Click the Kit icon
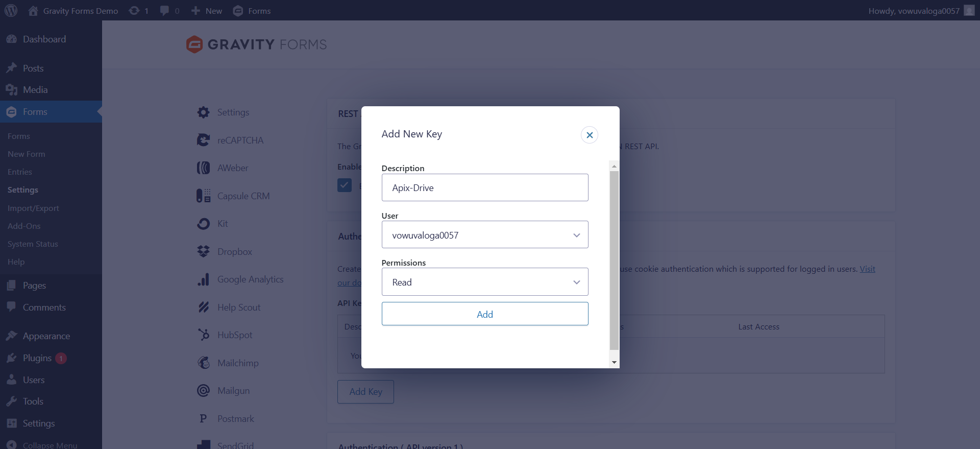 pos(204,224)
